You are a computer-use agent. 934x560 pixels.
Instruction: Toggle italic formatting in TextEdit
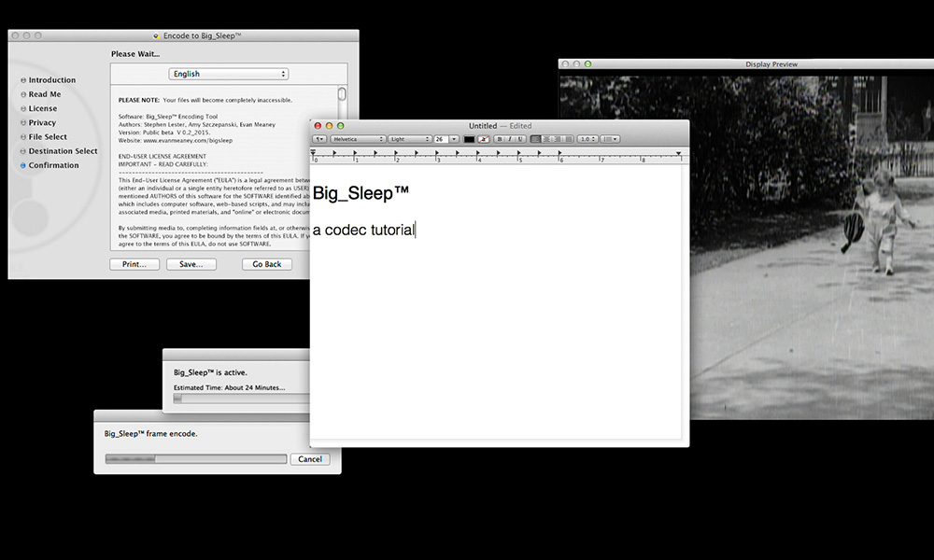(x=510, y=139)
